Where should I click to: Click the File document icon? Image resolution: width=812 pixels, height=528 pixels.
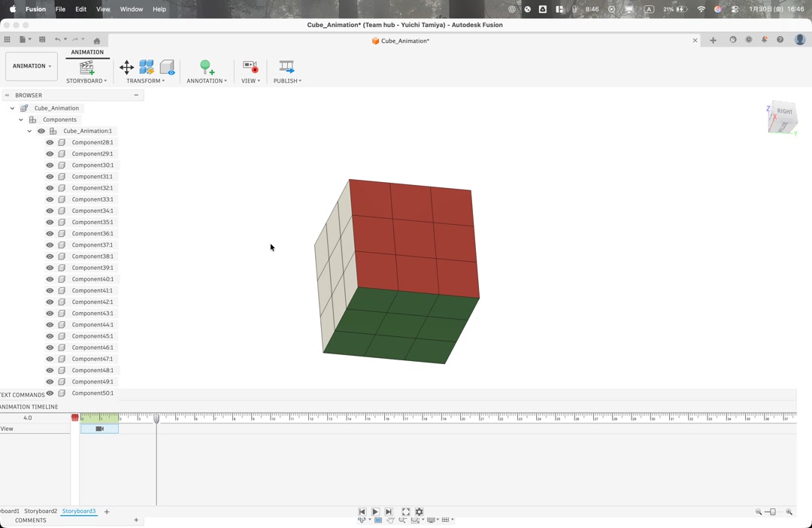[x=23, y=39]
